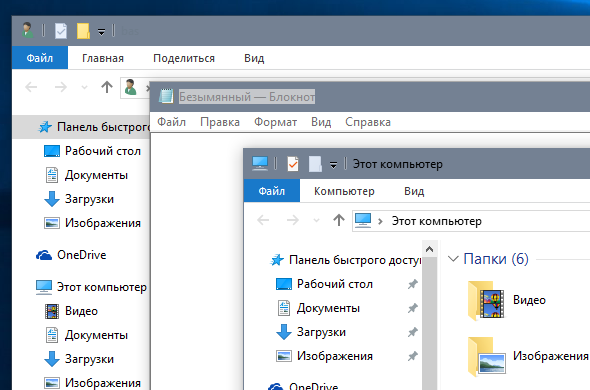Select the Изображения folder in Папки group
The image size is (590, 390).
pos(528,356)
